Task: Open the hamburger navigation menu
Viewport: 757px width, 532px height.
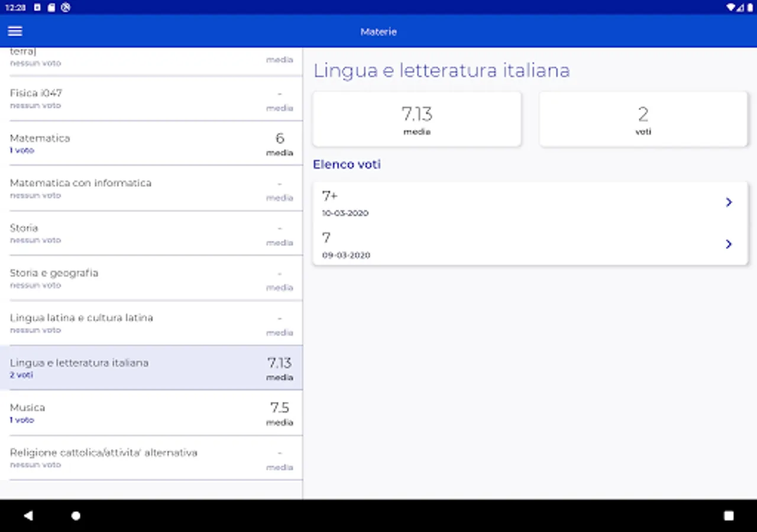Action: click(15, 31)
